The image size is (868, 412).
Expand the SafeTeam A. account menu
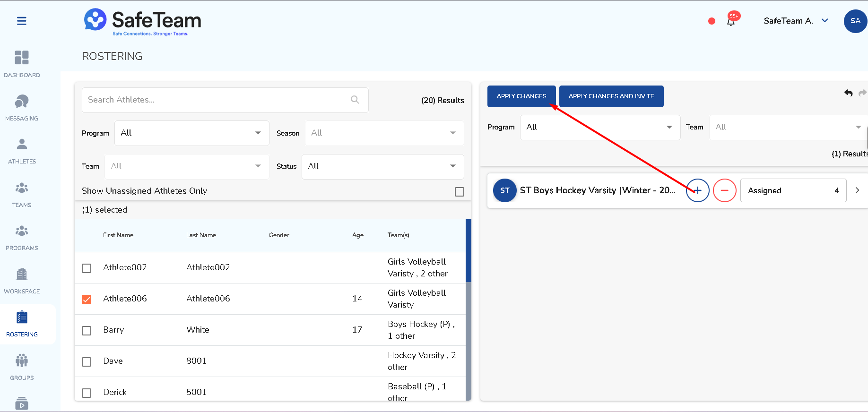pyautogui.click(x=796, y=21)
